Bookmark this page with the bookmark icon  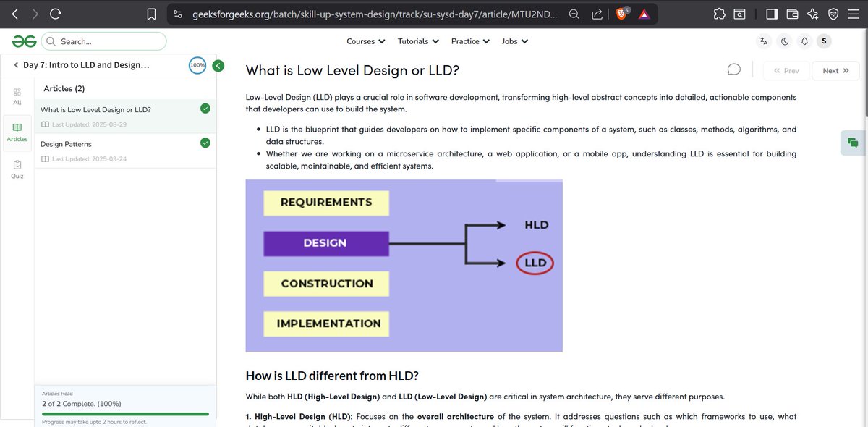coord(151,14)
